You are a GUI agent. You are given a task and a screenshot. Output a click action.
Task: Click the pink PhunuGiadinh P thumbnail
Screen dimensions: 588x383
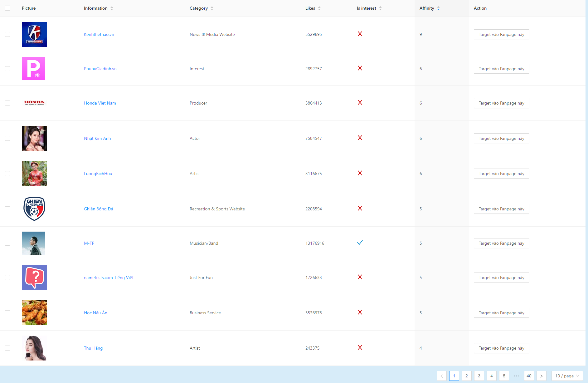(x=33, y=69)
